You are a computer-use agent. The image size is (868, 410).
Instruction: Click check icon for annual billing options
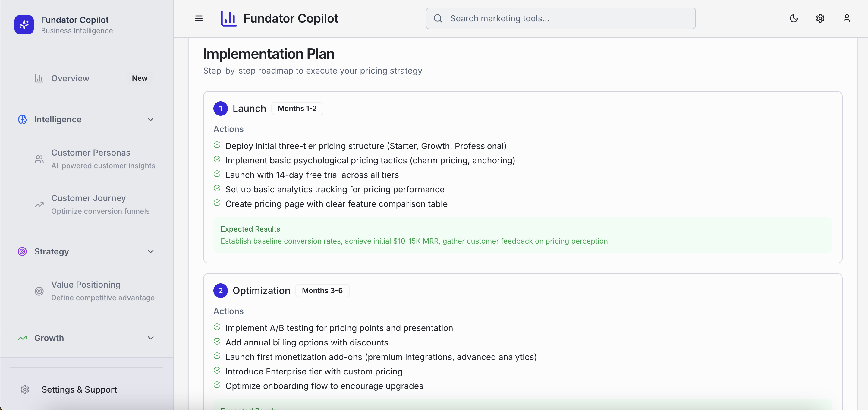coord(217,341)
